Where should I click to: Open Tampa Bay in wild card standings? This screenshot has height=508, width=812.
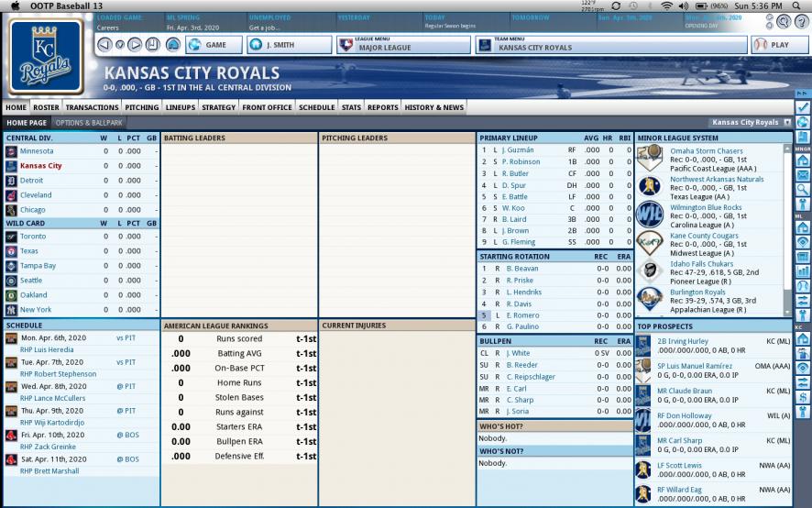coord(38,265)
